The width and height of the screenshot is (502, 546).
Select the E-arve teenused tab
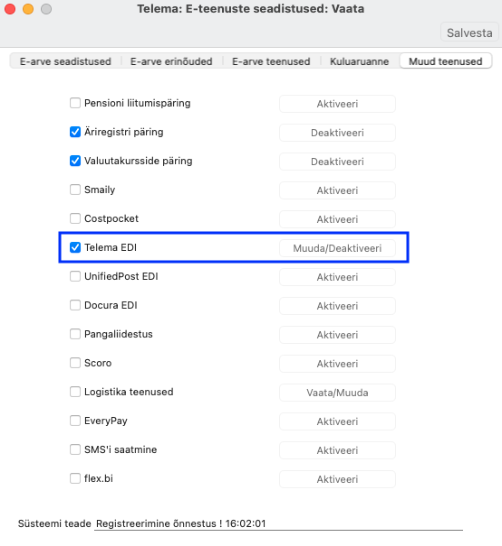click(271, 61)
